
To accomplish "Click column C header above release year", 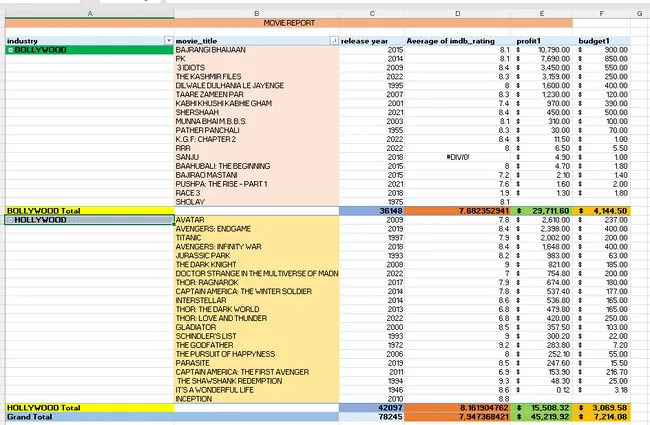I will [372, 12].
